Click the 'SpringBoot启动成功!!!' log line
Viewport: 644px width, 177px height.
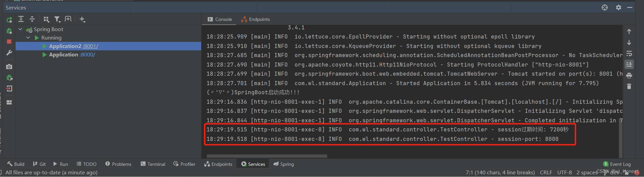(x=253, y=92)
